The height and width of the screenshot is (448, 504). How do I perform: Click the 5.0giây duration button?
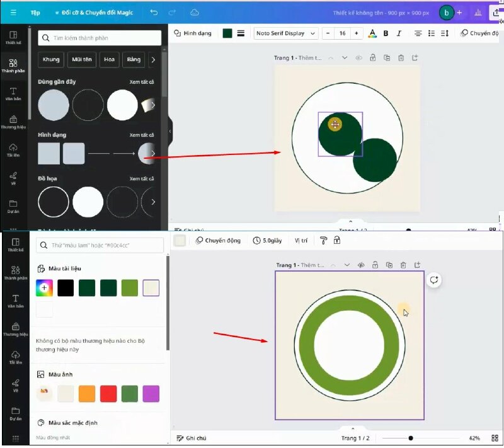(x=268, y=241)
